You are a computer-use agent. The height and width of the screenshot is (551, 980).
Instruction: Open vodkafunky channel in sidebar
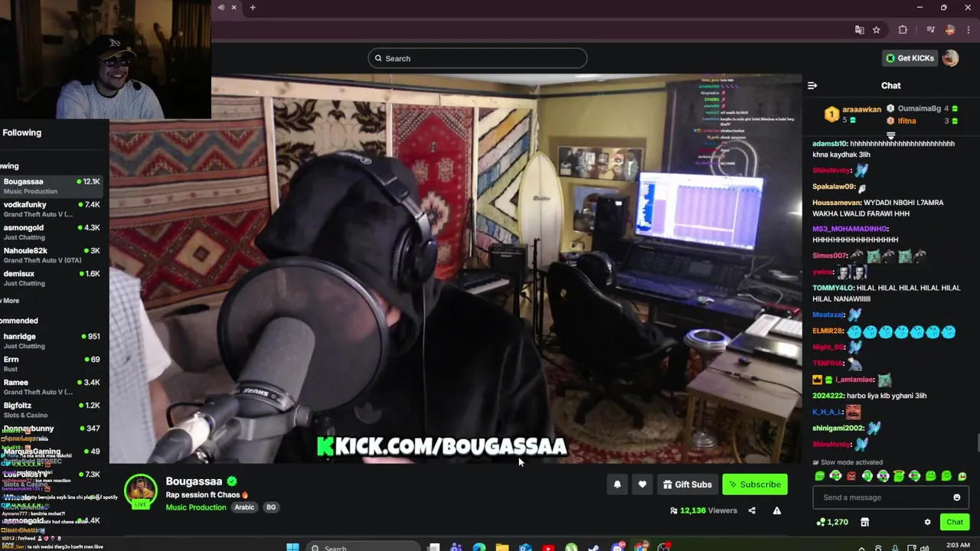[x=51, y=209]
